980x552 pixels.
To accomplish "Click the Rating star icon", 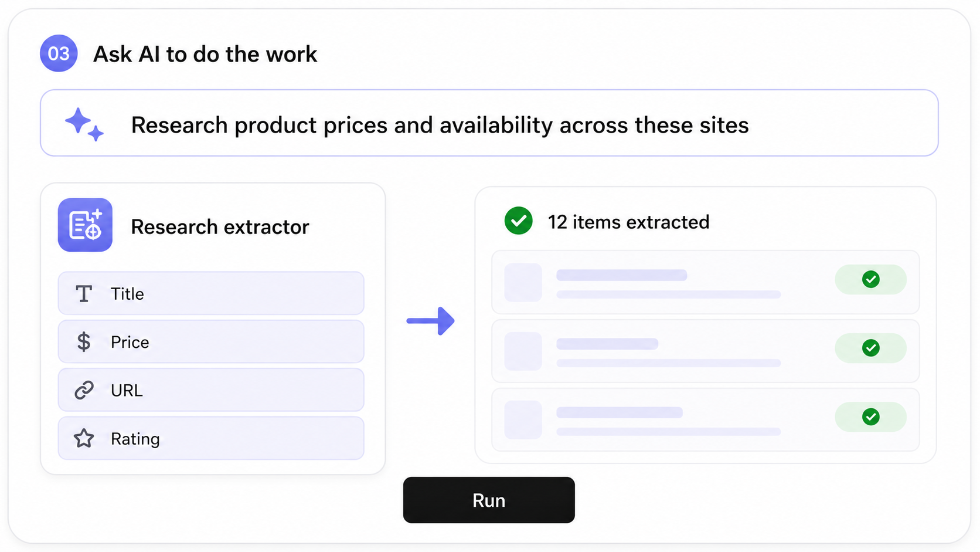I will click(84, 438).
